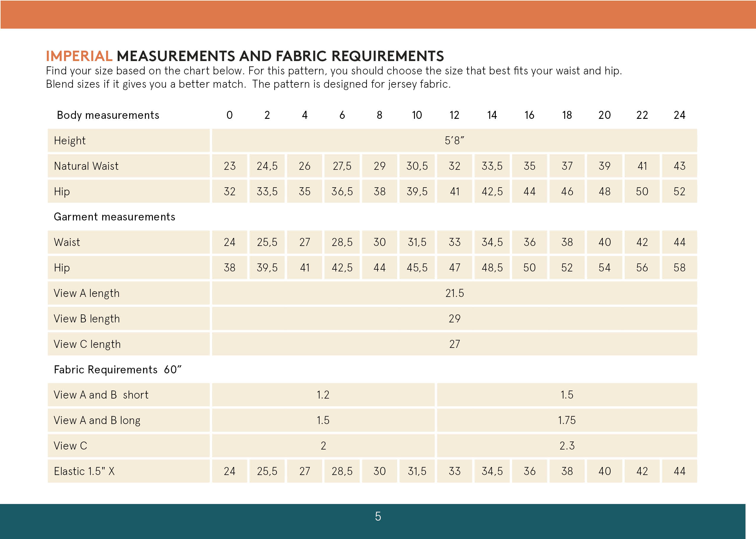Click Natural Waist value 43
The height and width of the screenshot is (539, 756).
click(x=679, y=166)
